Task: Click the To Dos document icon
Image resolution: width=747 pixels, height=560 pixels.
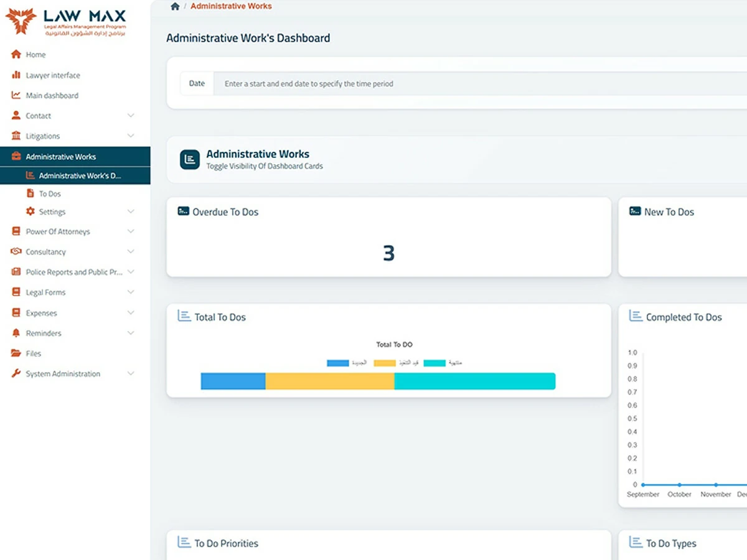Action: tap(30, 194)
